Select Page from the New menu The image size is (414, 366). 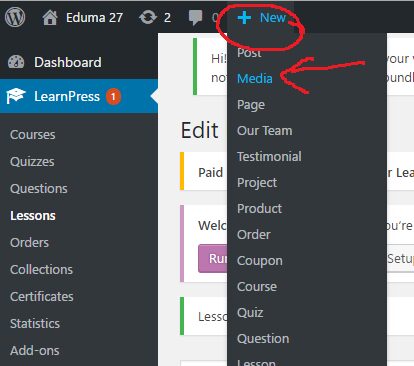[251, 105]
